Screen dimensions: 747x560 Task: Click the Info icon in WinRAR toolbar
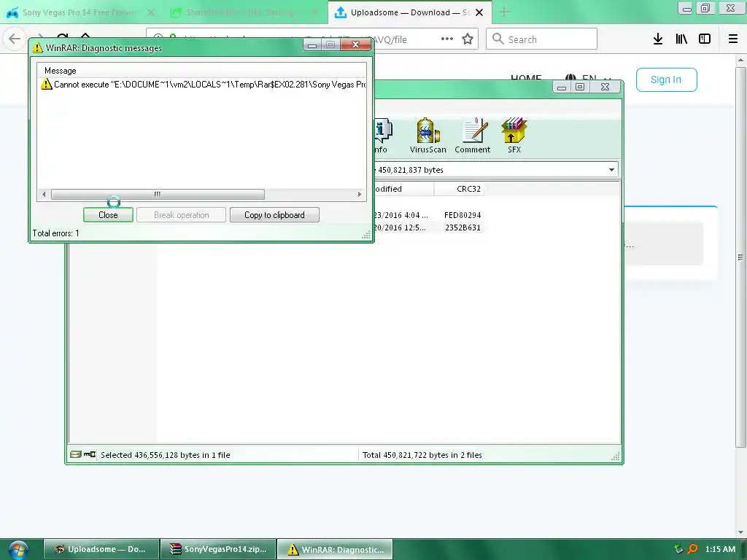pyautogui.click(x=383, y=136)
